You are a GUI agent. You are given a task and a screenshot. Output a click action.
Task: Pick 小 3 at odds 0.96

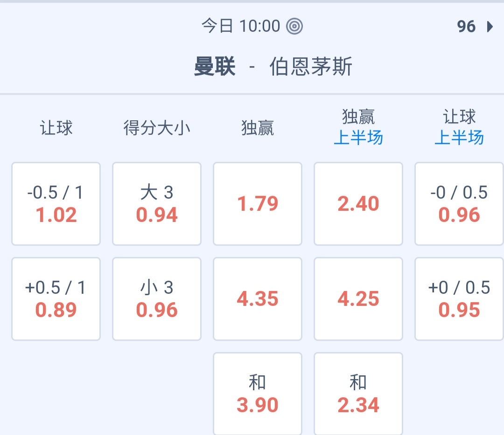click(x=157, y=299)
